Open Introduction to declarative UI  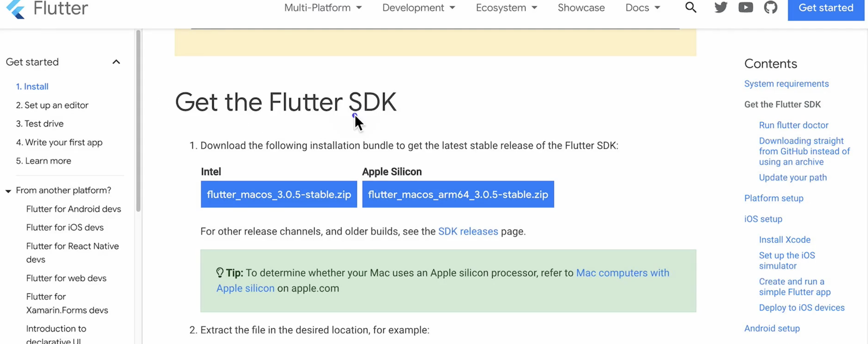tap(56, 335)
